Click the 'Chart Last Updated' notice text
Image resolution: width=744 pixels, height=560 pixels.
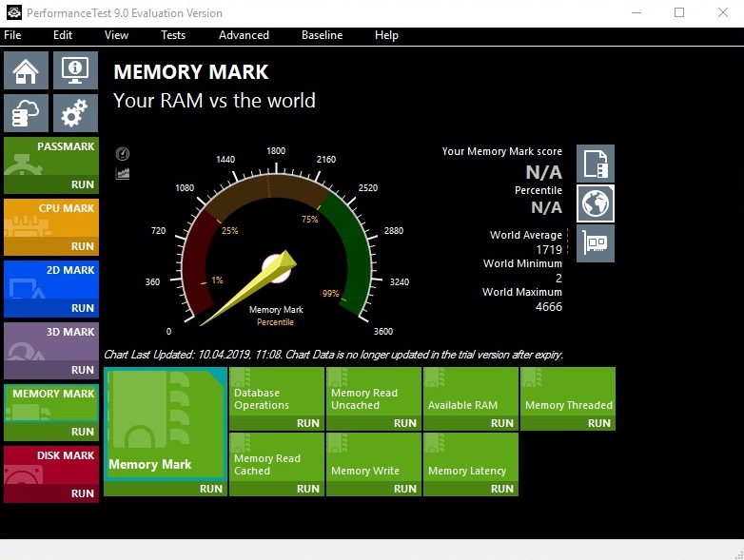pos(334,355)
